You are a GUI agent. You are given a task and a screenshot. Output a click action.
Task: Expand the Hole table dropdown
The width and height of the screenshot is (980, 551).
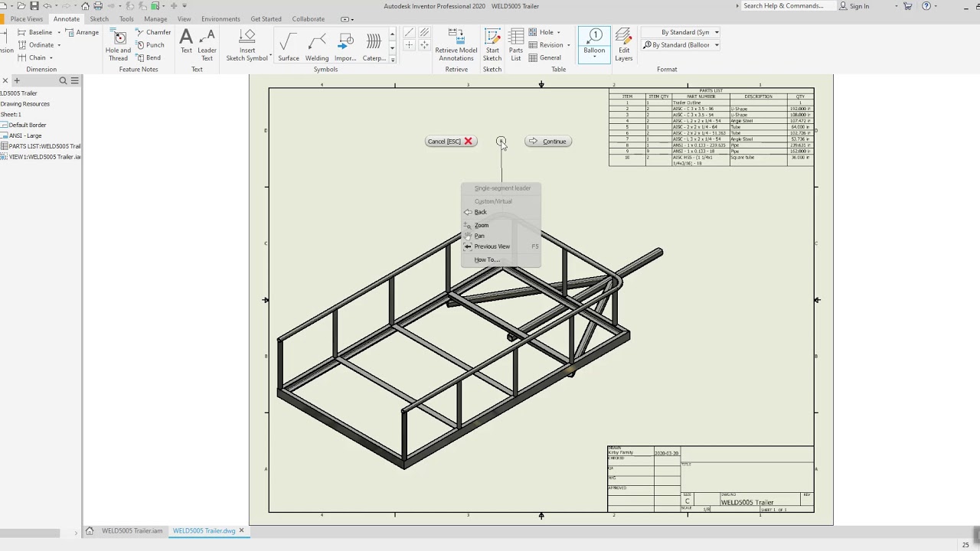[558, 32]
